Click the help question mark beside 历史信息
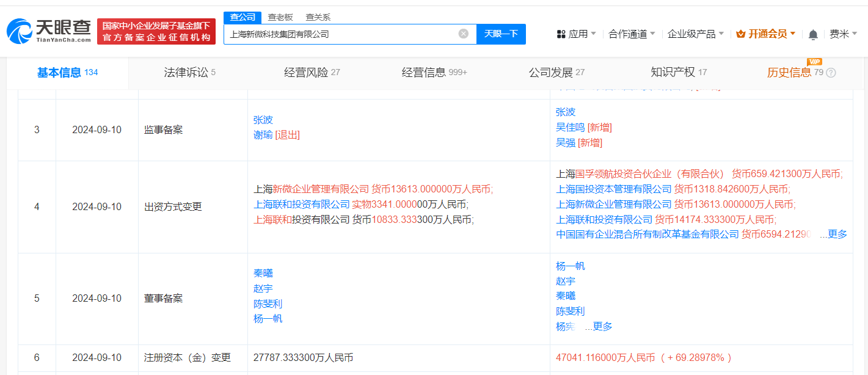Screen dimensions: 868x375 pyautogui.click(x=831, y=73)
